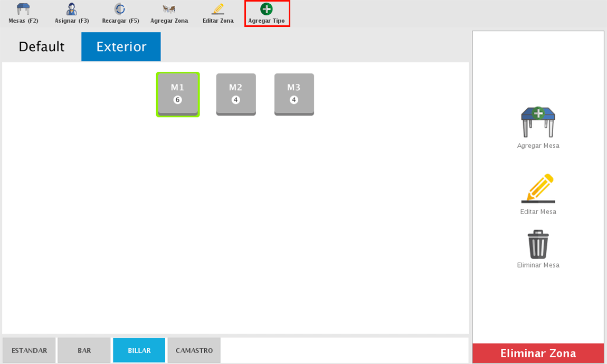Click the Editar Mesa pencil icon
Image resolution: width=607 pixels, height=364 pixels.
click(538, 188)
